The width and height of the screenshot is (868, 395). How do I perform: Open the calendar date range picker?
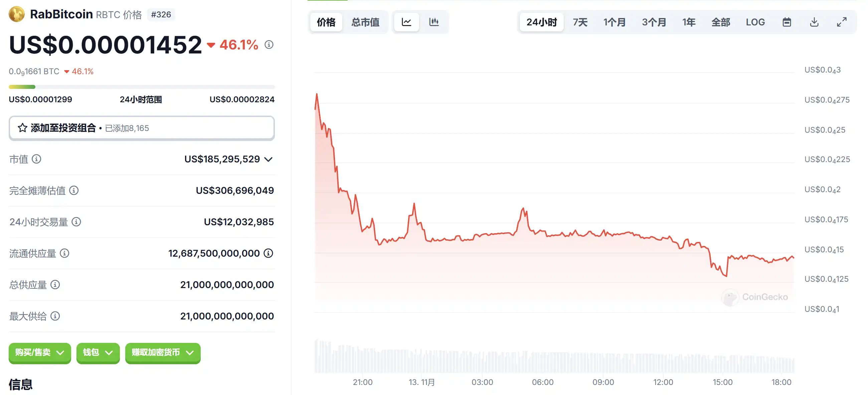787,22
